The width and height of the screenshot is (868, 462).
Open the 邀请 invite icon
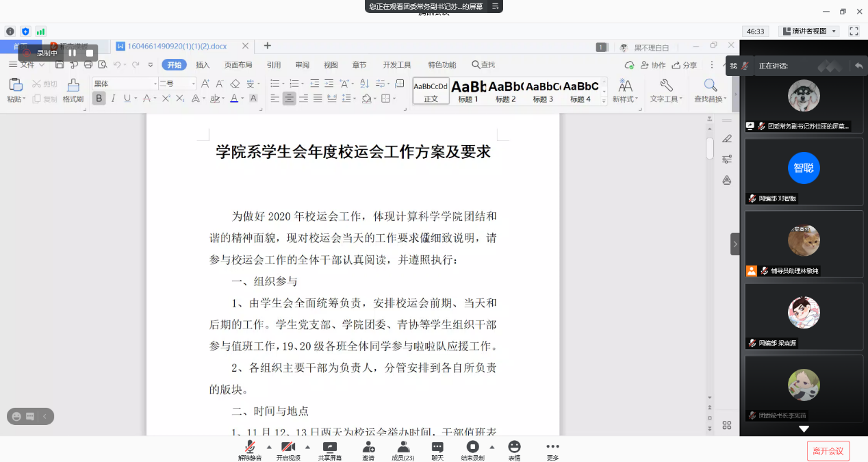click(368, 450)
